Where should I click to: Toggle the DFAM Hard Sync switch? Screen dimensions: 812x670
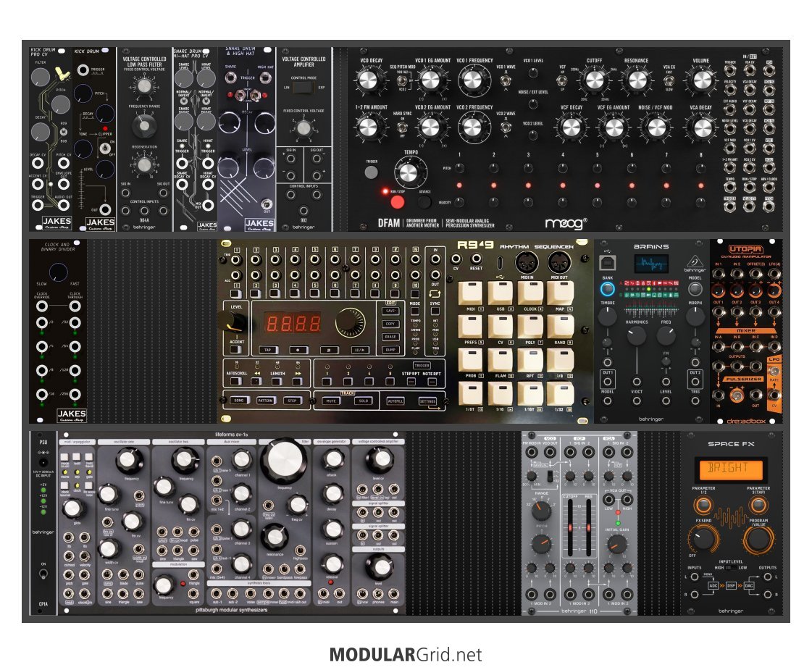point(401,127)
